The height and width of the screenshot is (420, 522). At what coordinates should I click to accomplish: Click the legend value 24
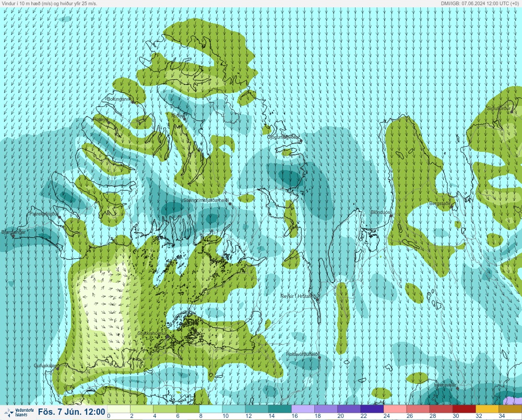click(386, 416)
